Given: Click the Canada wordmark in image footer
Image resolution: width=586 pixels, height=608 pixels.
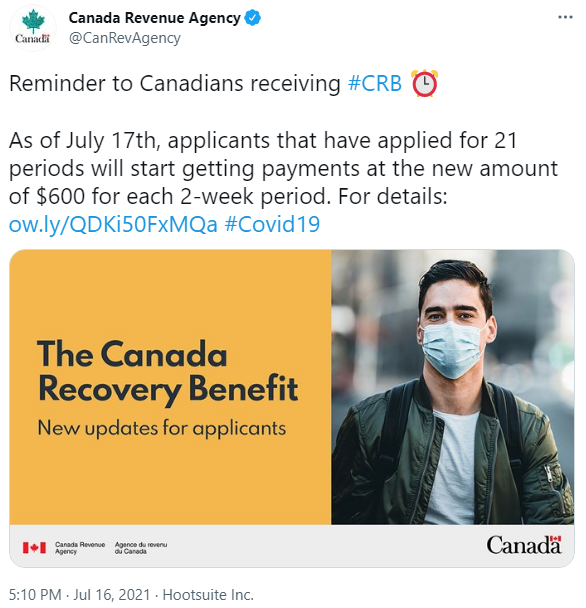Looking at the screenshot, I should coord(524,544).
